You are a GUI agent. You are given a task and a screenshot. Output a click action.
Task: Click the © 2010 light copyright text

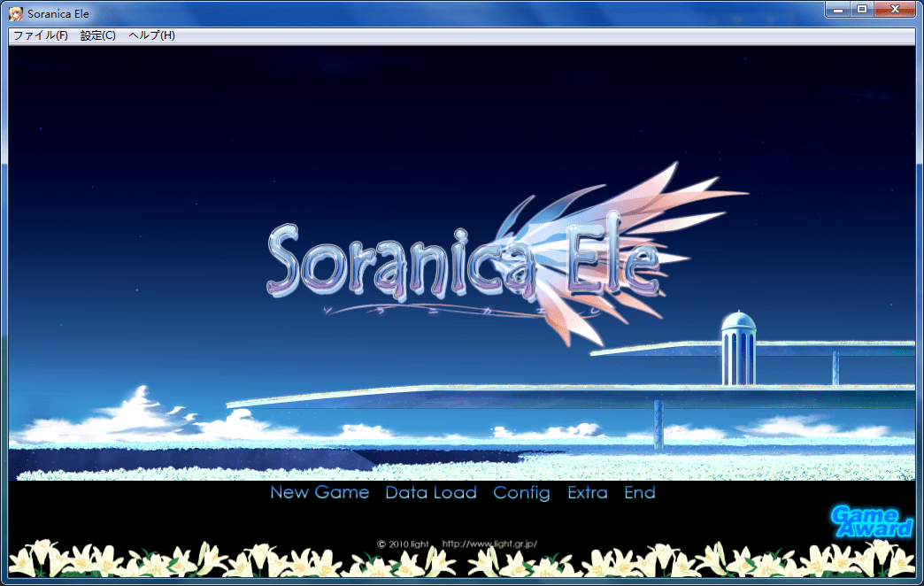(403, 544)
